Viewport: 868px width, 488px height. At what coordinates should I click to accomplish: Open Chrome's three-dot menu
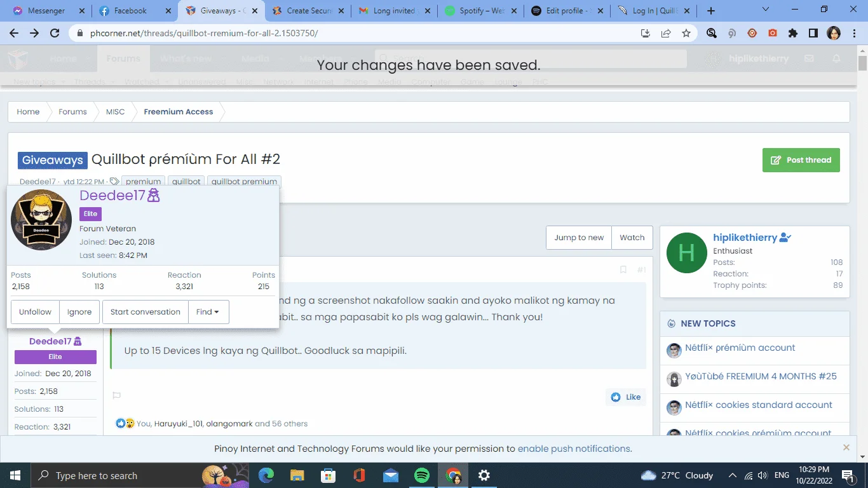tap(854, 33)
